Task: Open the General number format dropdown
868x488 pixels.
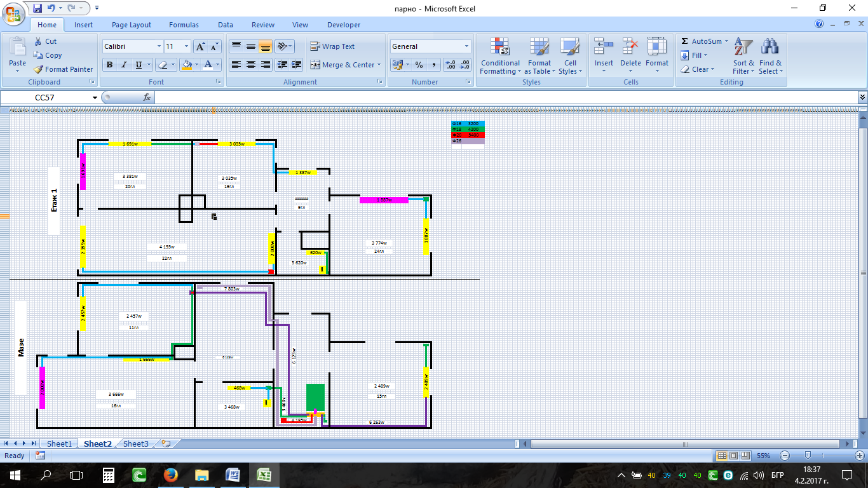Action: 466,46
